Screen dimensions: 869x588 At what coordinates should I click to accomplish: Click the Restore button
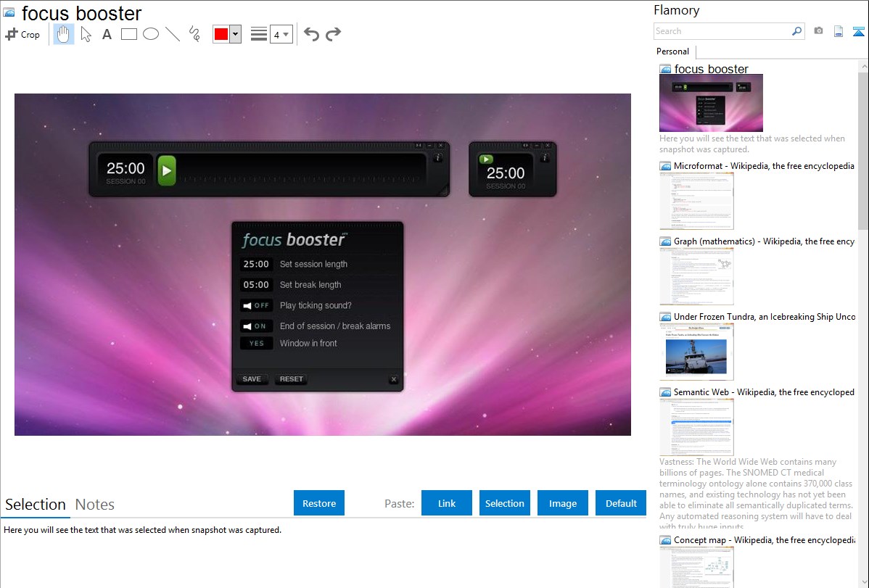click(319, 503)
